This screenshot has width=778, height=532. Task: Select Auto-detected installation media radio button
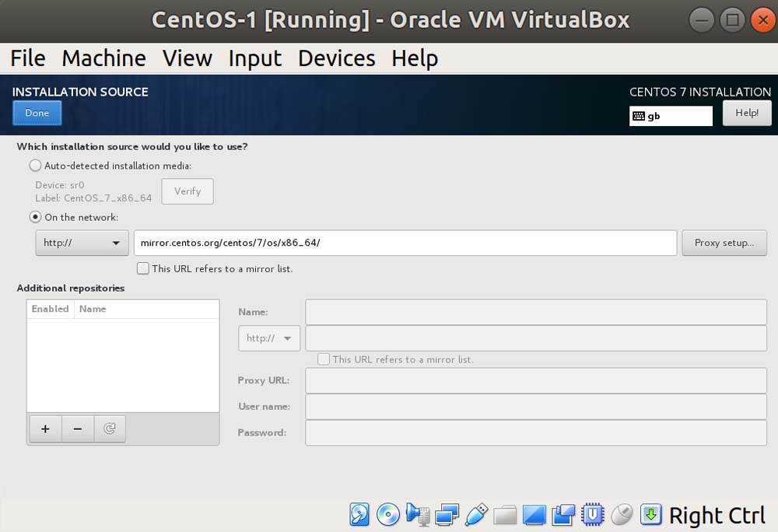[35, 166]
